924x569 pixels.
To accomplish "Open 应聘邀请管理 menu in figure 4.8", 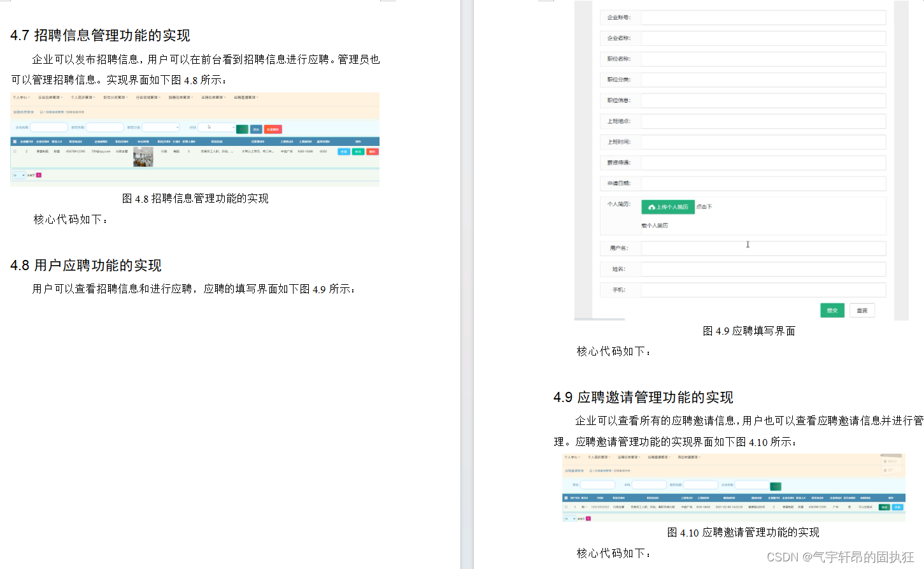I will 246,97.
